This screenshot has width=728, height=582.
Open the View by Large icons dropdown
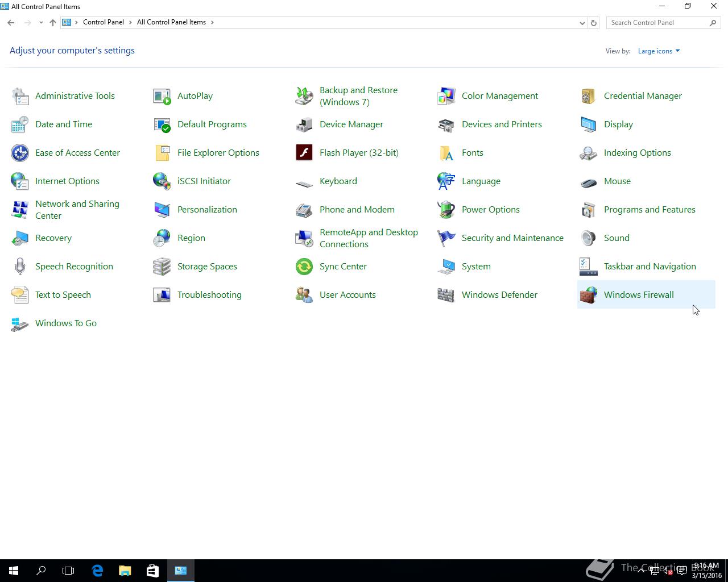659,51
